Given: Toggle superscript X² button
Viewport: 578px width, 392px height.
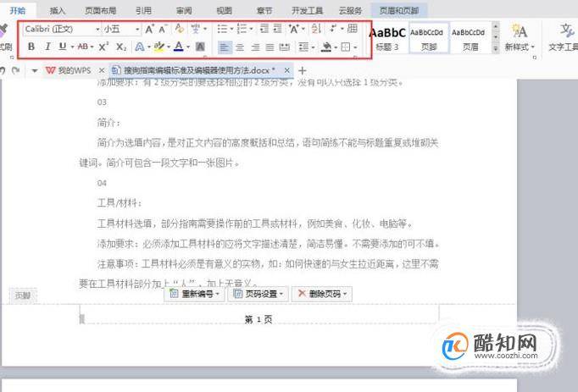Looking at the screenshot, I should click(103, 47).
